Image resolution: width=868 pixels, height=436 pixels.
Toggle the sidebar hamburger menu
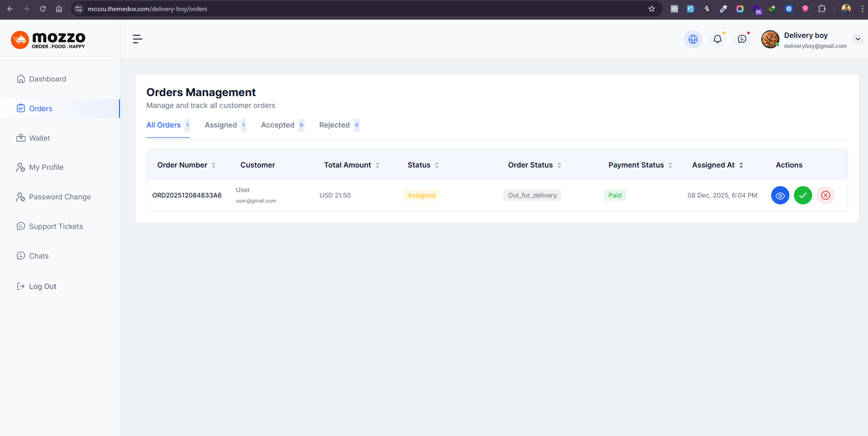point(137,39)
